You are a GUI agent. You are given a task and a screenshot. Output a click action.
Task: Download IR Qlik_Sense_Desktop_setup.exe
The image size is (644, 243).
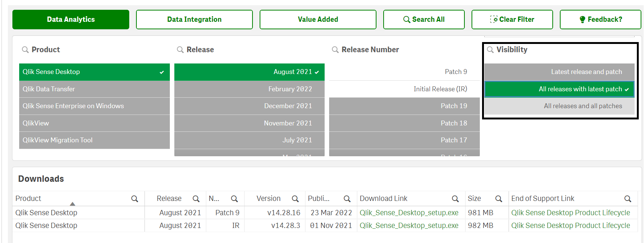tap(409, 225)
